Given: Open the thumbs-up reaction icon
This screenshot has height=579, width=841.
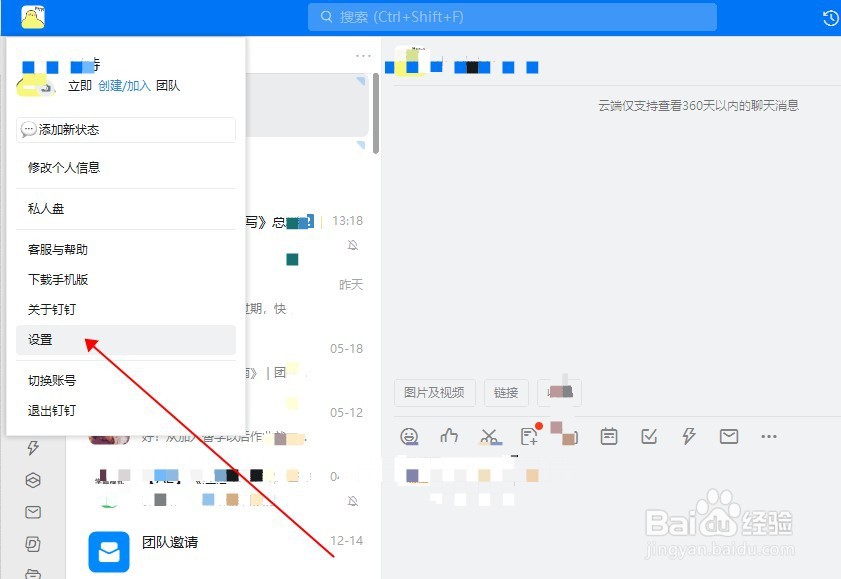Looking at the screenshot, I should pos(448,436).
